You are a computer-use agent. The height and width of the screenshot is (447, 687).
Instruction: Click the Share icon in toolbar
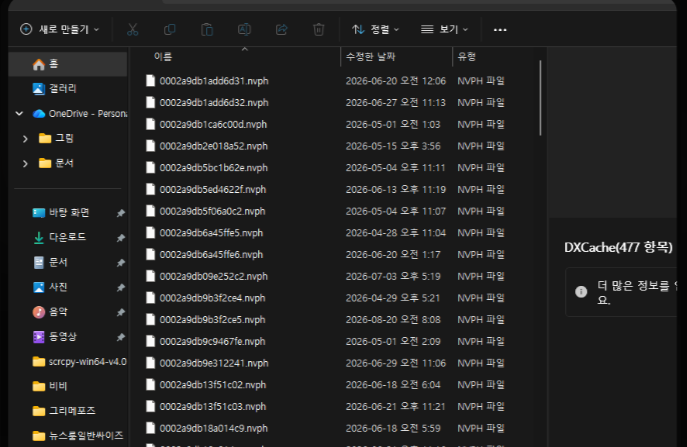[281, 29]
